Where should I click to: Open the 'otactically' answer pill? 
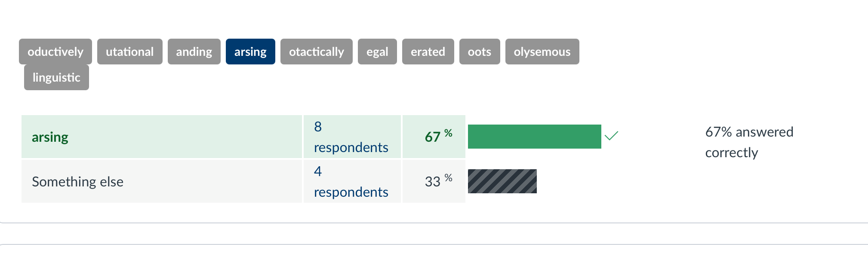coord(316,52)
